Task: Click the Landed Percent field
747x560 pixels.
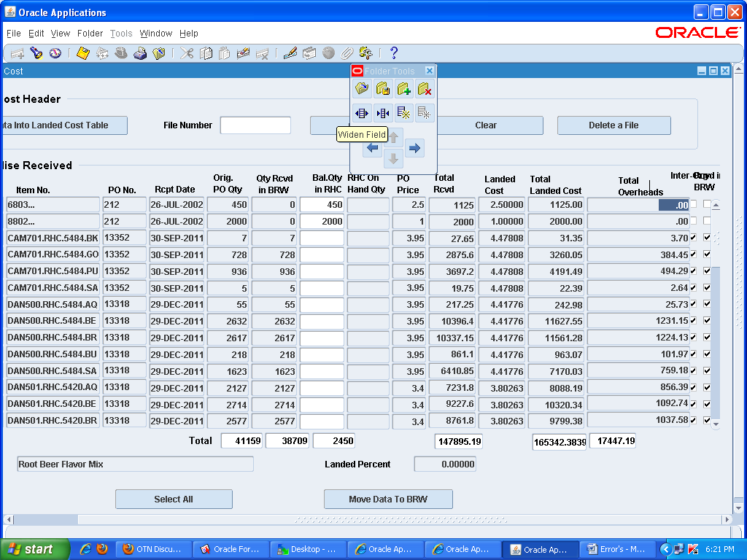Action: pos(445,464)
